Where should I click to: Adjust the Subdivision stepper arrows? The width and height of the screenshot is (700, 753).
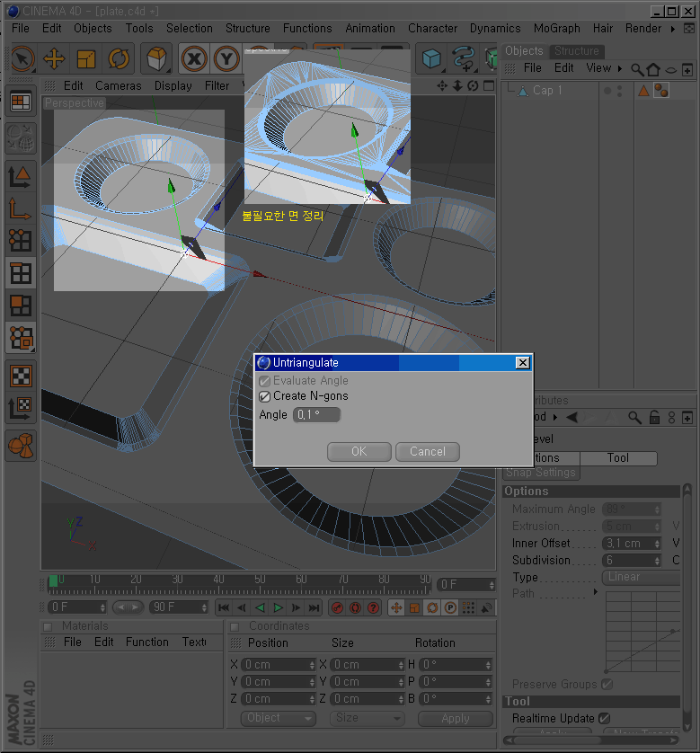(657, 561)
